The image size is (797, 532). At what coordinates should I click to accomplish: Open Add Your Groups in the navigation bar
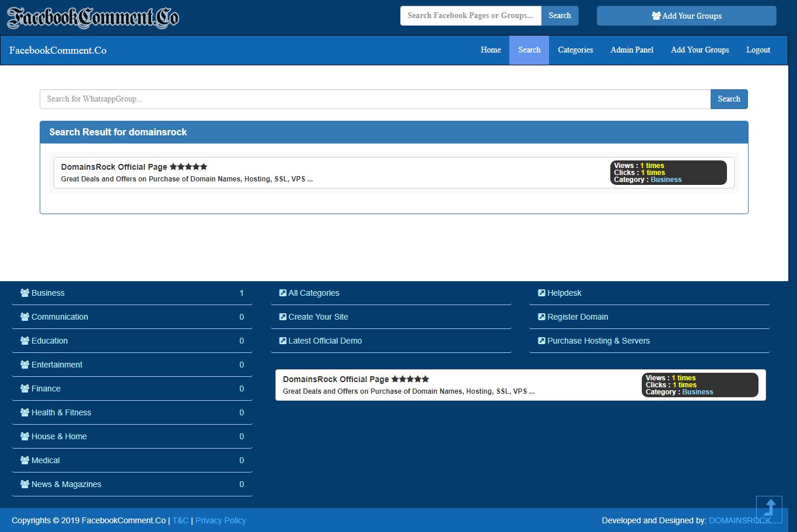click(700, 50)
